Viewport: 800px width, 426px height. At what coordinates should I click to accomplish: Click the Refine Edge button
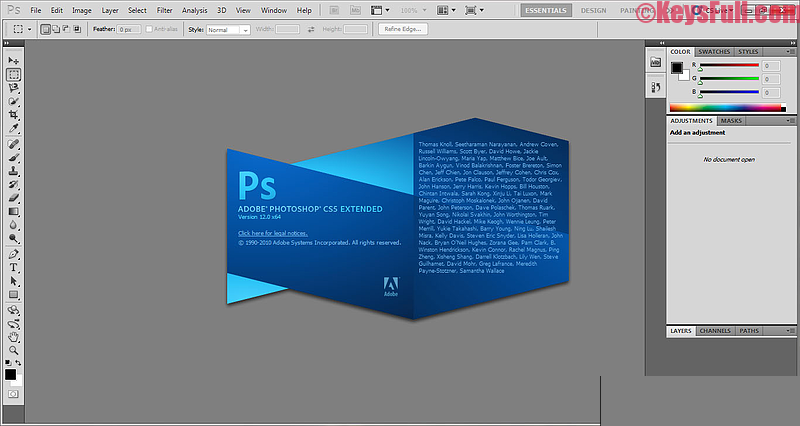(x=403, y=30)
